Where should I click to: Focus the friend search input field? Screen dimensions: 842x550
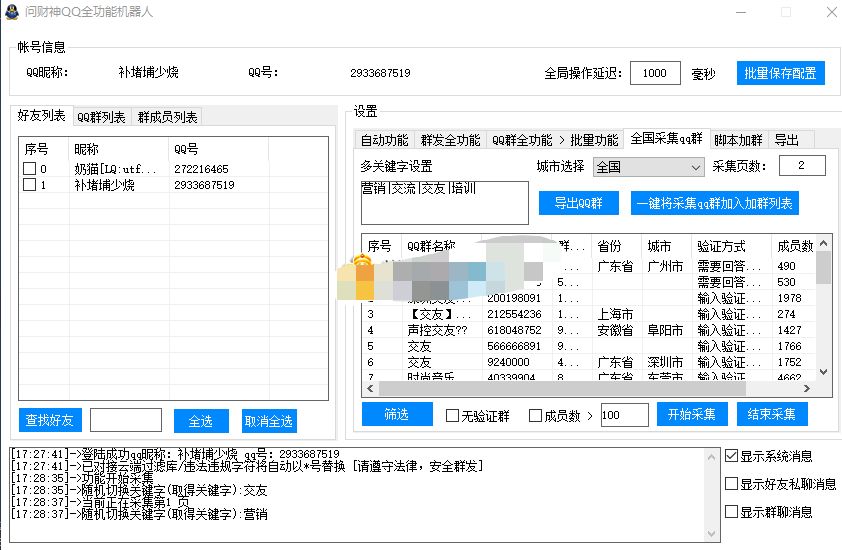pyautogui.click(x=126, y=420)
